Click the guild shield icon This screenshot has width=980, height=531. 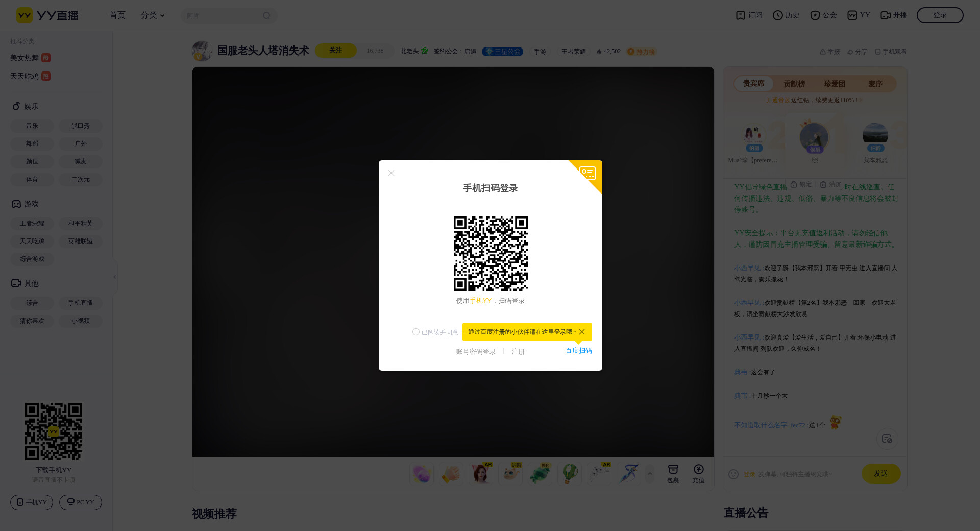pos(815,15)
